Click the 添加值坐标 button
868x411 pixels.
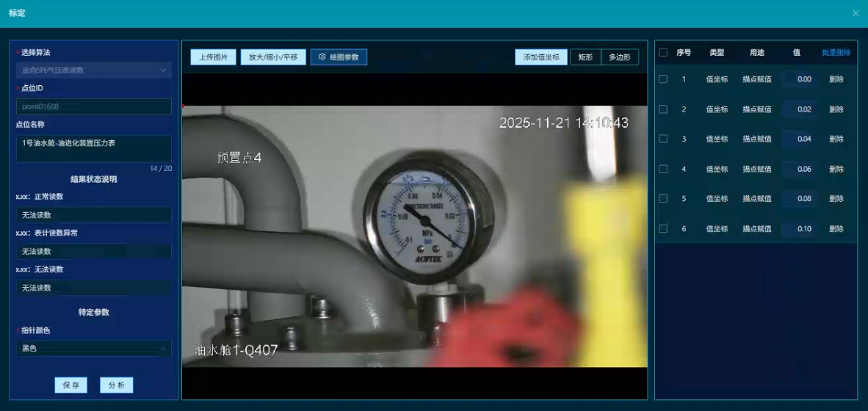[x=541, y=57]
